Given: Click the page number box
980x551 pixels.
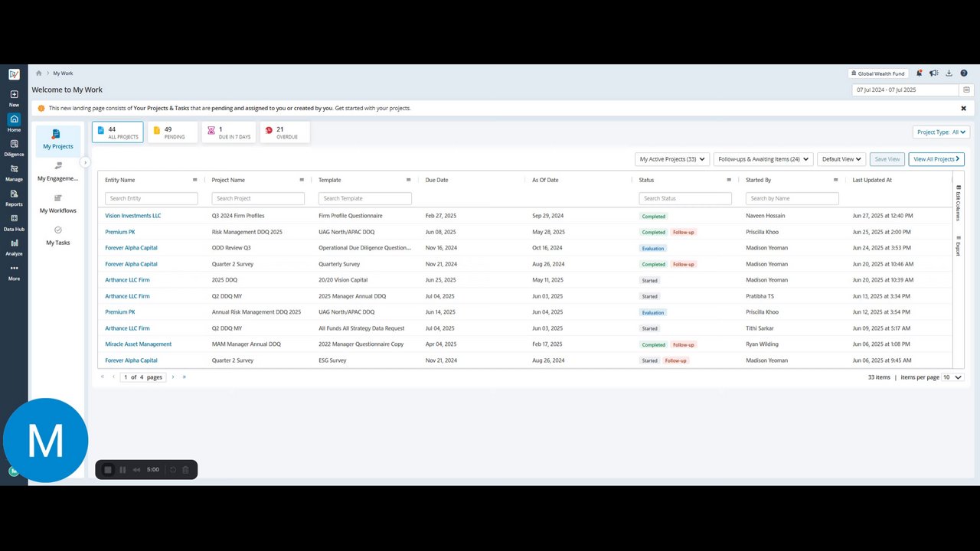Looking at the screenshot, I should click(125, 377).
